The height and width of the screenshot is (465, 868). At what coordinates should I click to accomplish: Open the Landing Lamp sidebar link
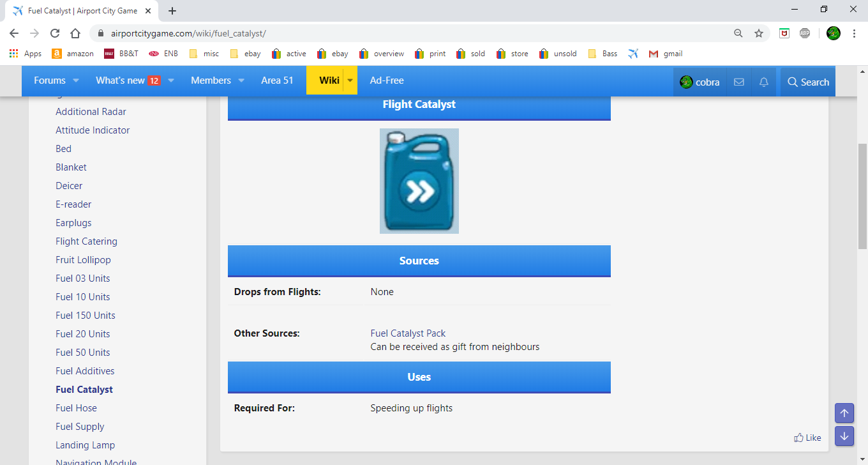[85, 445]
